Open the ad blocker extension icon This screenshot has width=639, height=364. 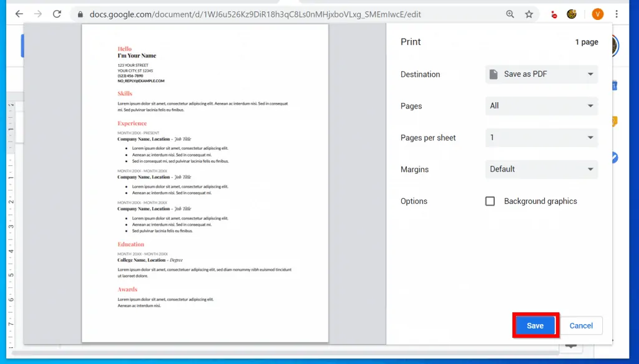[x=554, y=14]
